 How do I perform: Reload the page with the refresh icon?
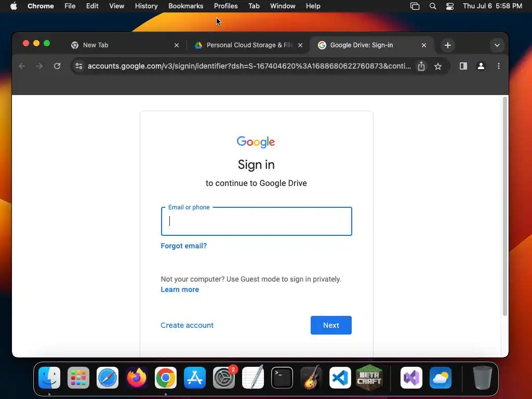pyautogui.click(x=57, y=66)
